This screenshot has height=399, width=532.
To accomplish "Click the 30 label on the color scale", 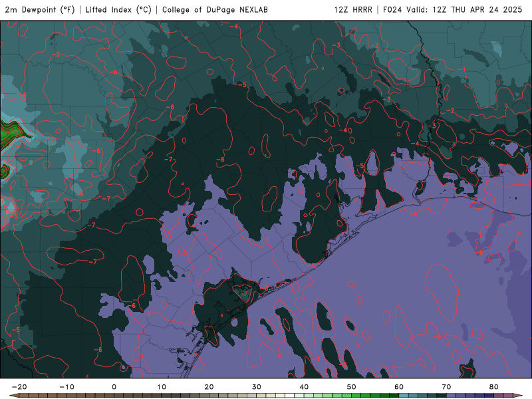I will click(x=257, y=387).
